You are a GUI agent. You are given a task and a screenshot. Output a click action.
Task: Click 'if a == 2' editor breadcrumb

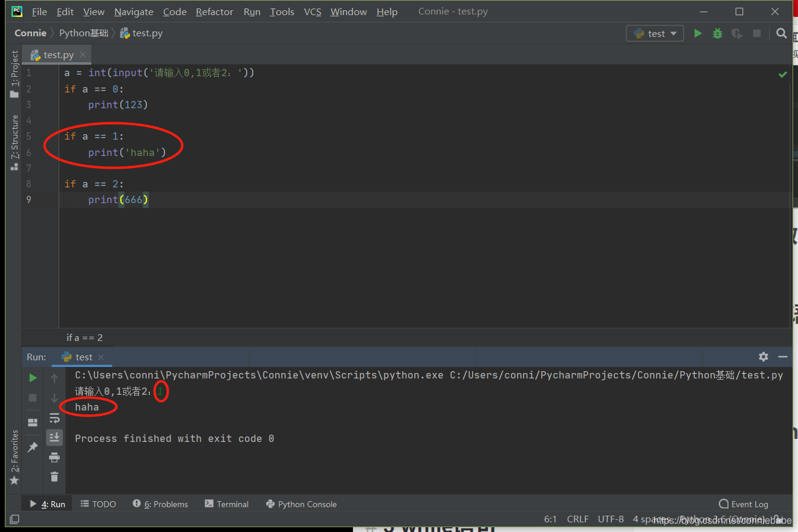[85, 337]
